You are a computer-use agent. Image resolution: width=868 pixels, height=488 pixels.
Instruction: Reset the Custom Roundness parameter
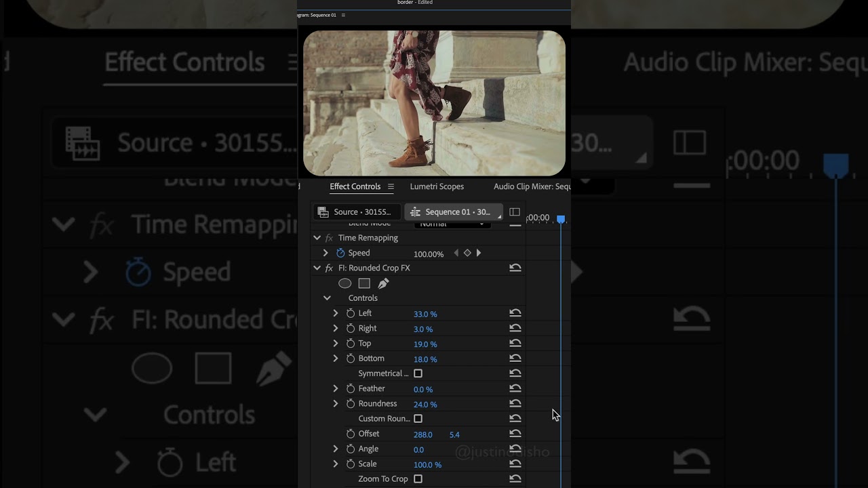coord(515,418)
